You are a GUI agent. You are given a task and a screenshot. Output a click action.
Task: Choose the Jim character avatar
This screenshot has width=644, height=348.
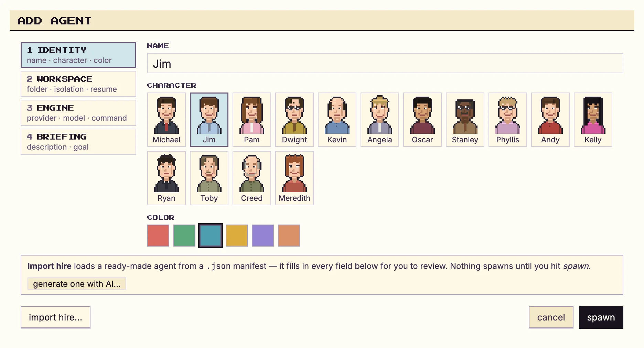pyautogui.click(x=209, y=120)
